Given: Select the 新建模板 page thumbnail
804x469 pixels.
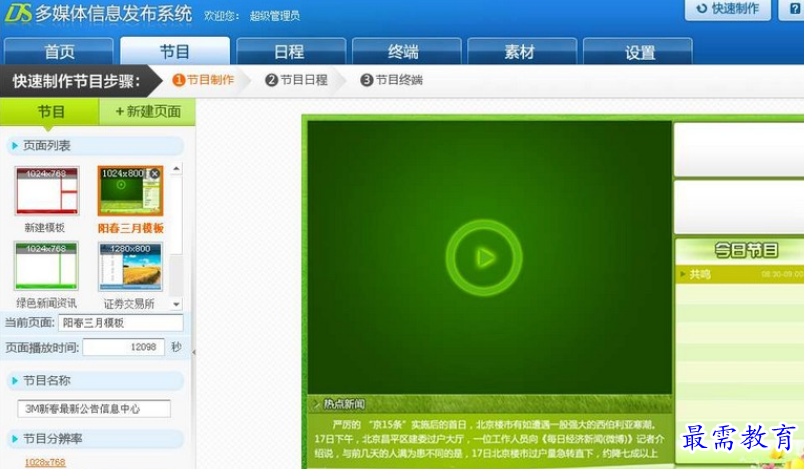Looking at the screenshot, I should (47, 191).
